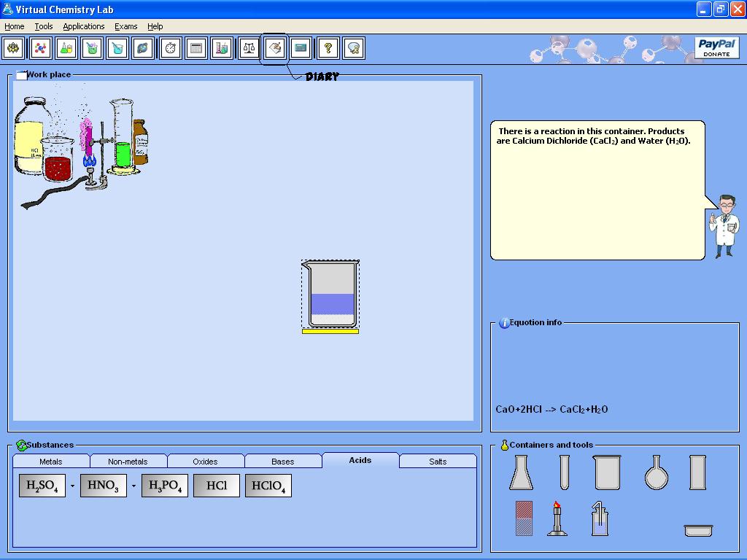The width and height of the screenshot is (747, 560).
Task: Open the Exams menu
Action: 125,26
